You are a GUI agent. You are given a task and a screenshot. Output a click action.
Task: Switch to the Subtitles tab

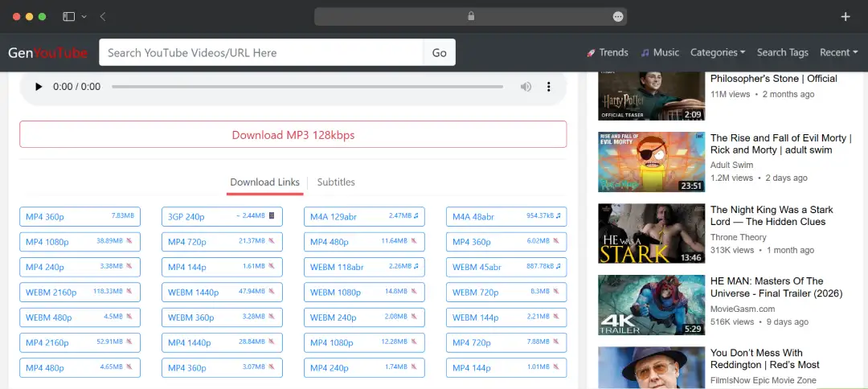click(336, 182)
